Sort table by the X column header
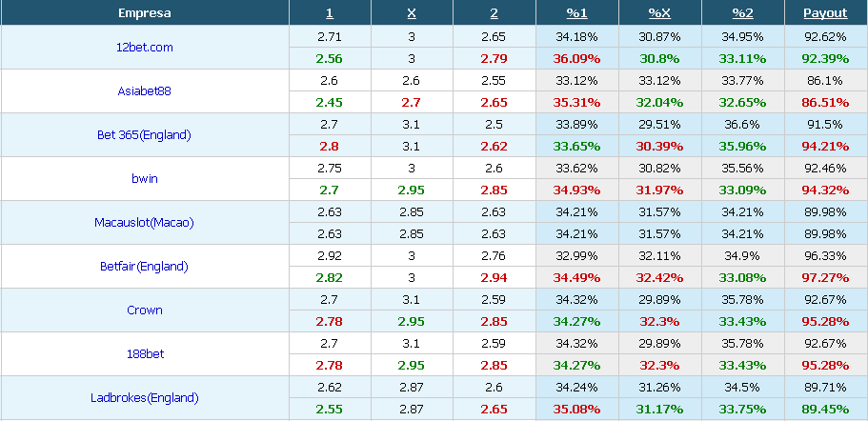Screen dimensions: 868x421 (x=412, y=13)
